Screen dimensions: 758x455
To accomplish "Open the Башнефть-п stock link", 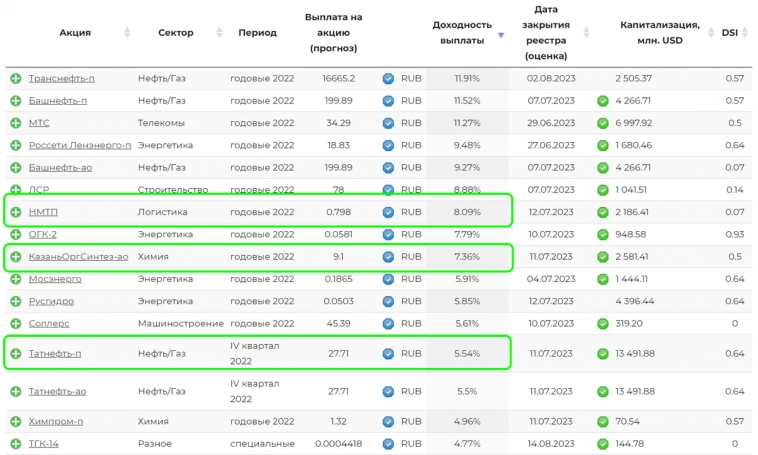I will pyautogui.click(x=58, y=101).
